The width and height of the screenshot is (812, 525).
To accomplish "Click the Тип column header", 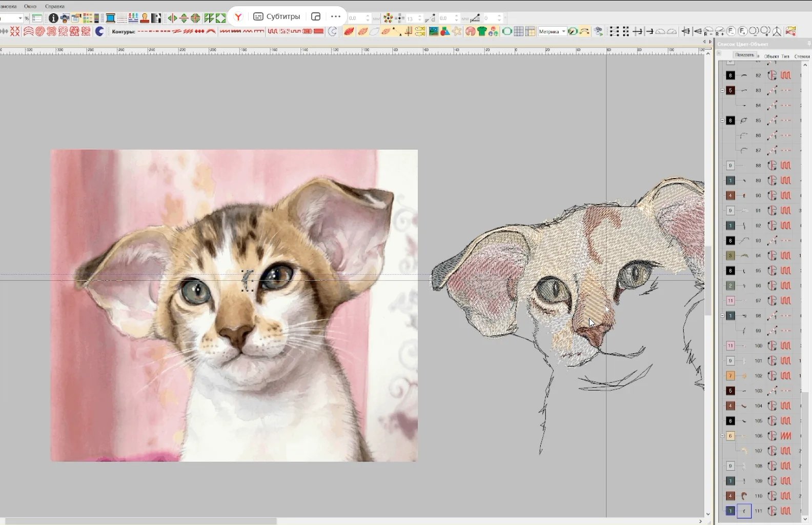I will [785, 56].
